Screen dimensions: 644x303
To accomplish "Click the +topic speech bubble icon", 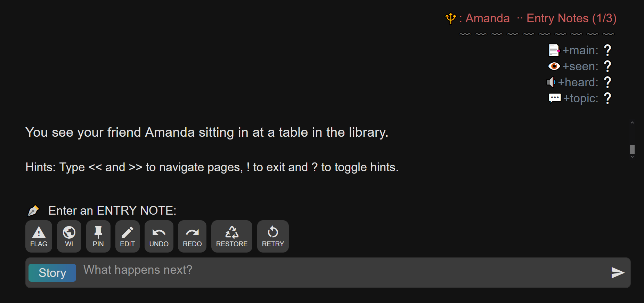I will point(555,98).
